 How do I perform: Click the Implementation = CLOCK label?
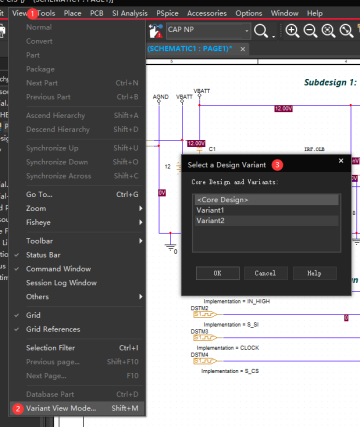click(x=228, y=348)
